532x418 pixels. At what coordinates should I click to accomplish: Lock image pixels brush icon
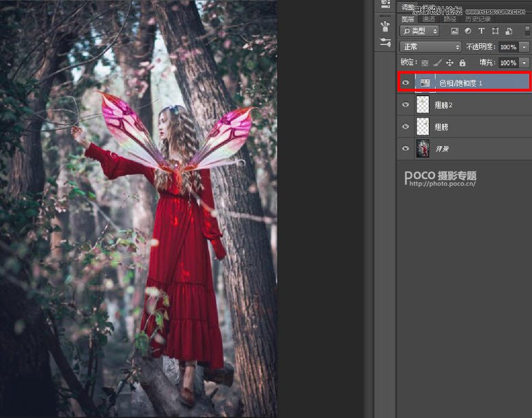(438, 62)
